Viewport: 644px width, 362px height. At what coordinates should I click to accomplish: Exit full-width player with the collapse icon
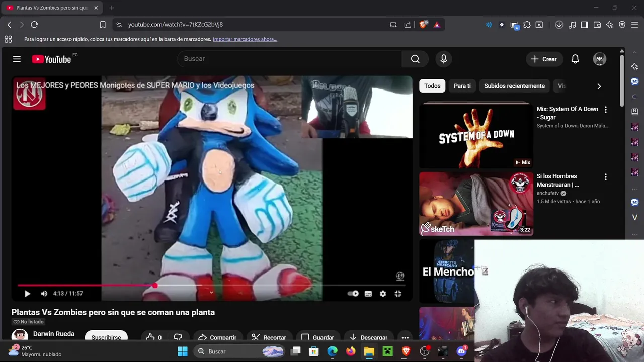[398, 294]
